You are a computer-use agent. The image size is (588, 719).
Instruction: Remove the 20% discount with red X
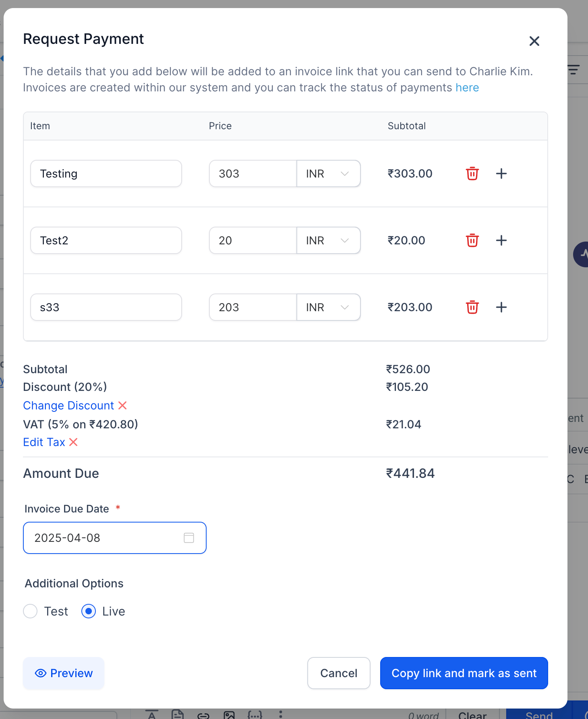pyautogui.click(x=122, y=405)
